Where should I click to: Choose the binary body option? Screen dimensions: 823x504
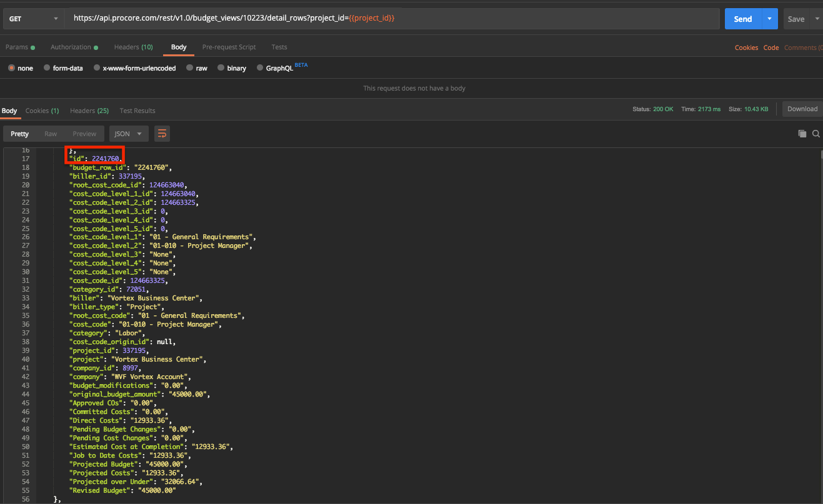[221, 68]
